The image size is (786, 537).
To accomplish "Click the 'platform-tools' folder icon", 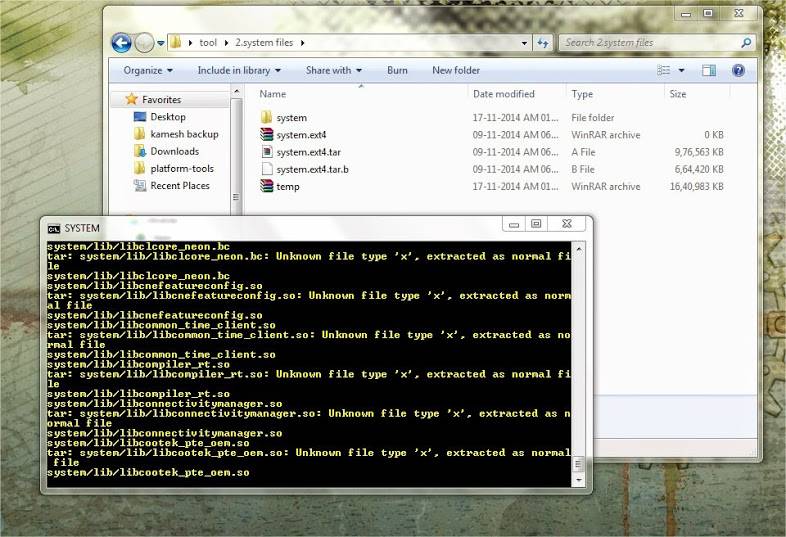I will 140,168.
